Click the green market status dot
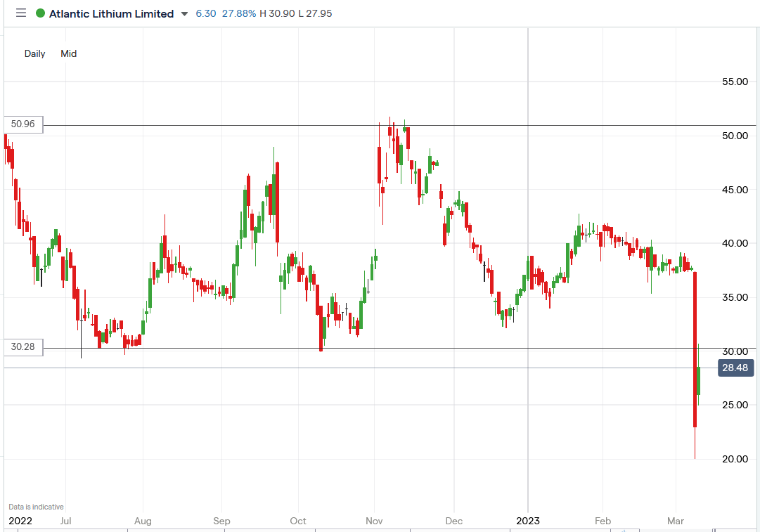 click(x=41, y=13)
